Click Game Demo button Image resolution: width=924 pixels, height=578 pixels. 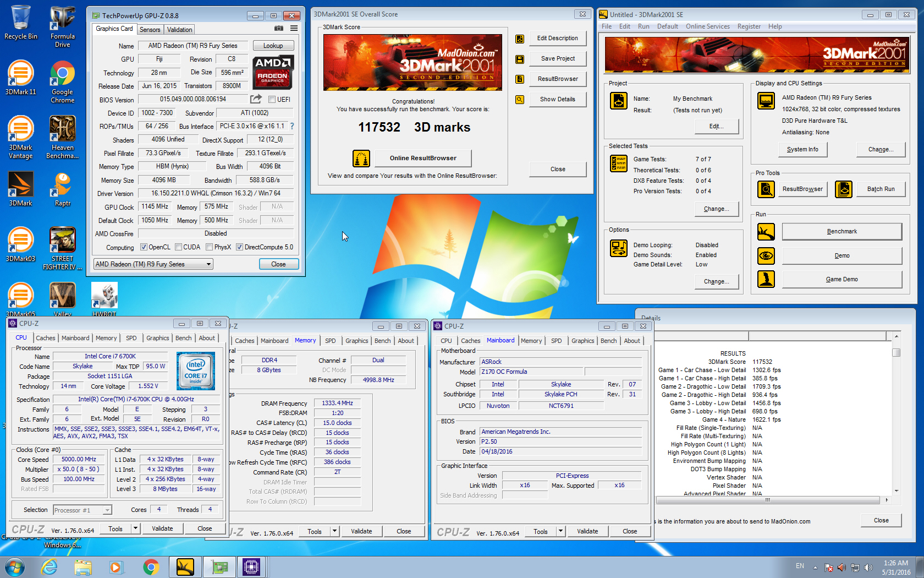coord(842,280)
